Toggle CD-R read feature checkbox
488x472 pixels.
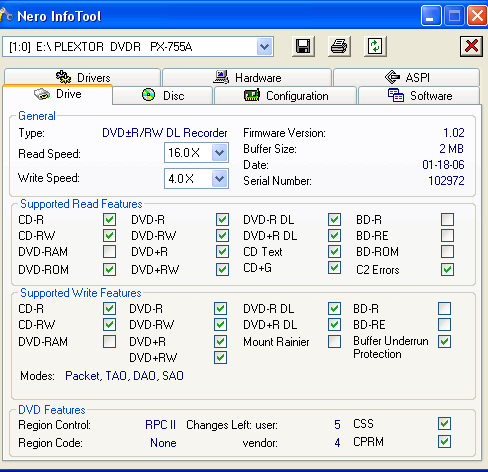pyautogui.click(x=109, y=220)
